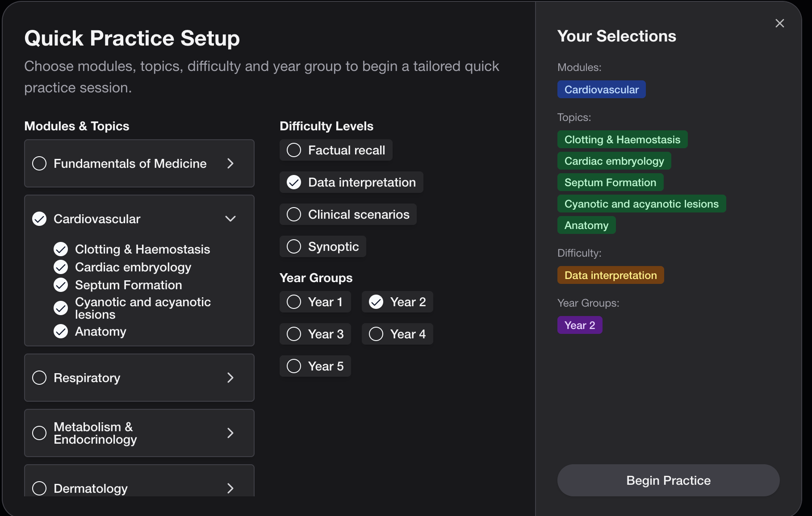812x516 pixels.
Task: Click the orange Data interpretation tag
Action: (x=610, y=275)
